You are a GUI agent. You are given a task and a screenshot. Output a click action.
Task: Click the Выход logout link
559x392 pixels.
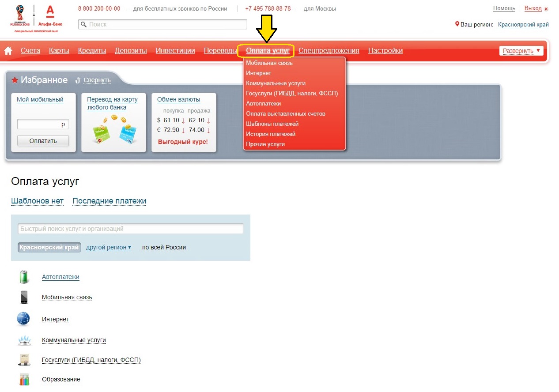(533, 8)
